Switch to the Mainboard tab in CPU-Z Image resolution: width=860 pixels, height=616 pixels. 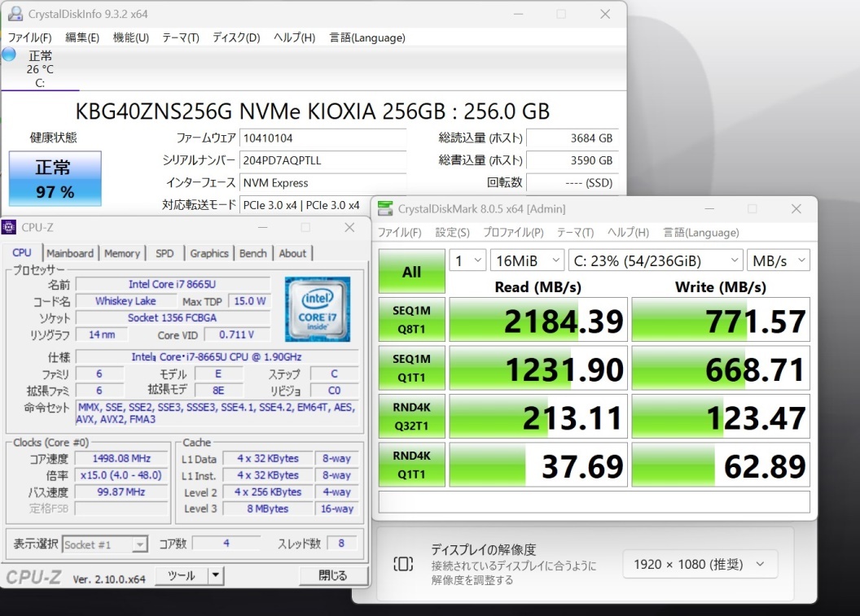coord(70,253)
